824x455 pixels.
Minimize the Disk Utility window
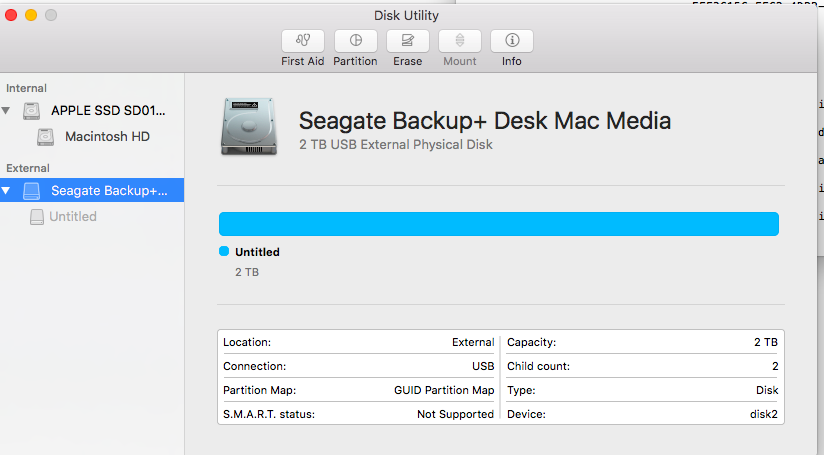pos(31,15)
